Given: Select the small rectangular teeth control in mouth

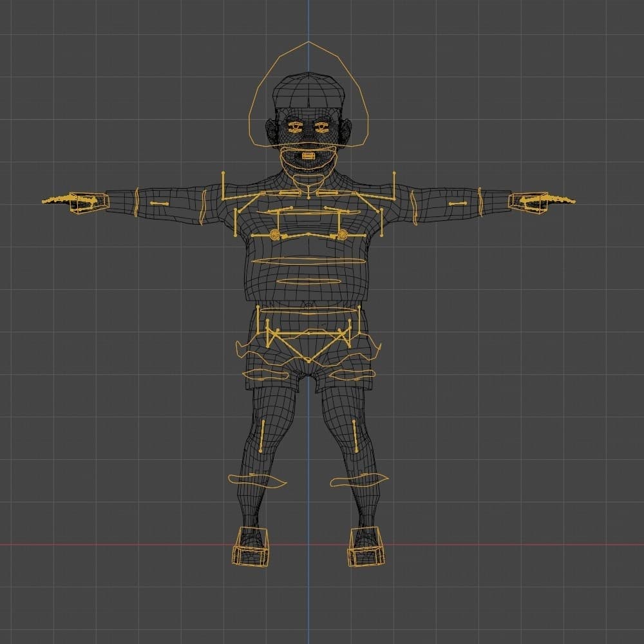Looking at the screenshot, I should pyautogui.click(x=308, y=156).
